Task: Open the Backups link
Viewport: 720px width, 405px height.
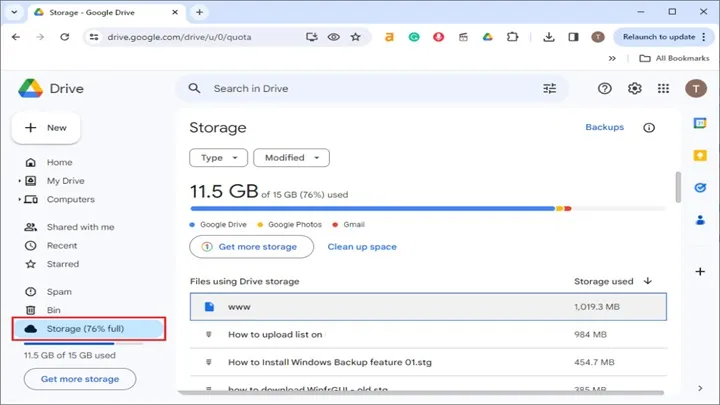Action: tap(604, 127)
